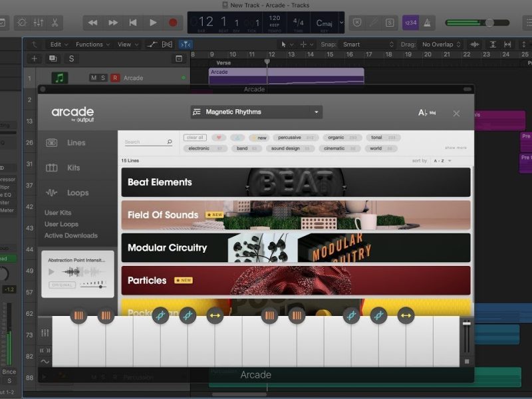Open the pointer tool menu
This screenshot has width=532, height=399.
click(287, 45)
